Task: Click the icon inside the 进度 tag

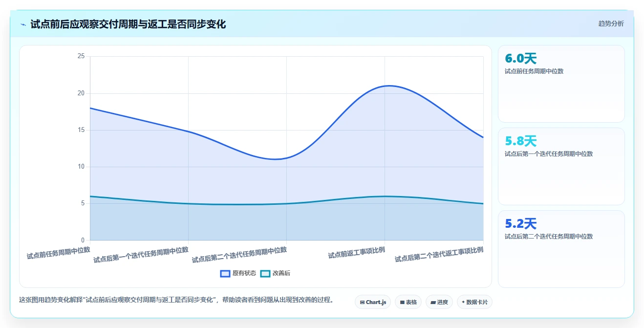Action: click(x=433, y=302)
